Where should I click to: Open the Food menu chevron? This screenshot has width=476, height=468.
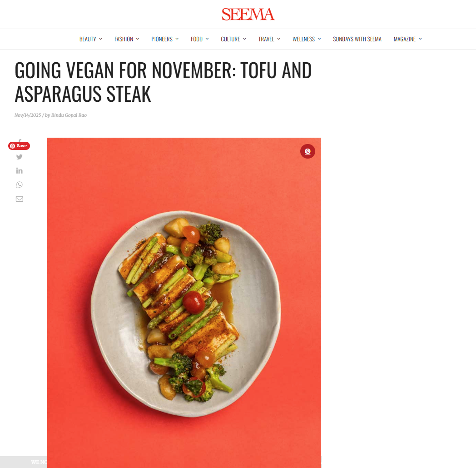click(x=207, y=39)
